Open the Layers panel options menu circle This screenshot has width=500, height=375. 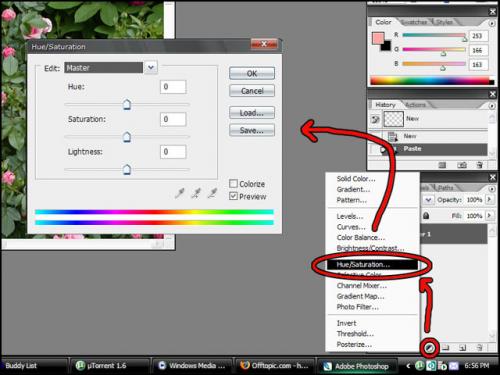pos(492,189)
